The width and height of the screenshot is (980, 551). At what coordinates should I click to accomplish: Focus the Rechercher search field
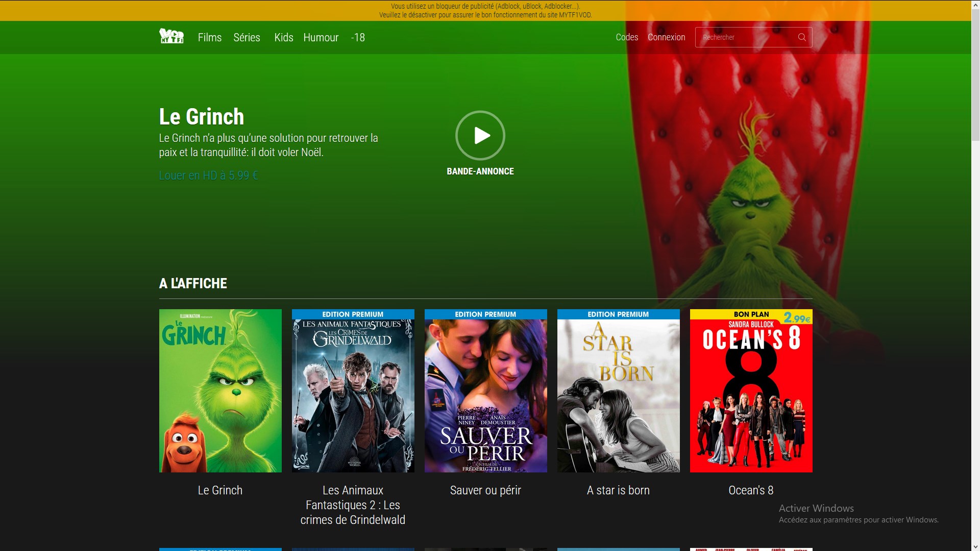pos(745,37)
